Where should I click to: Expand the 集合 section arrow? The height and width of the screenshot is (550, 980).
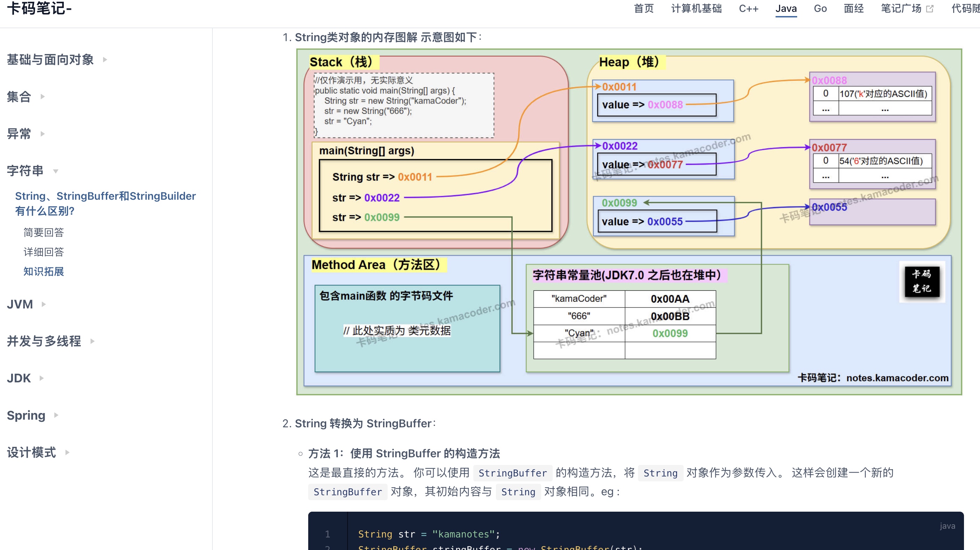point(42,96)
